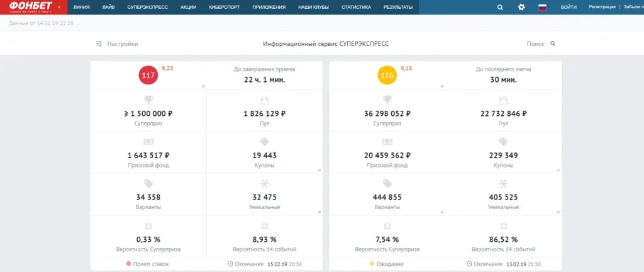Click '30 мин.' countdown text

coord(503,80)
